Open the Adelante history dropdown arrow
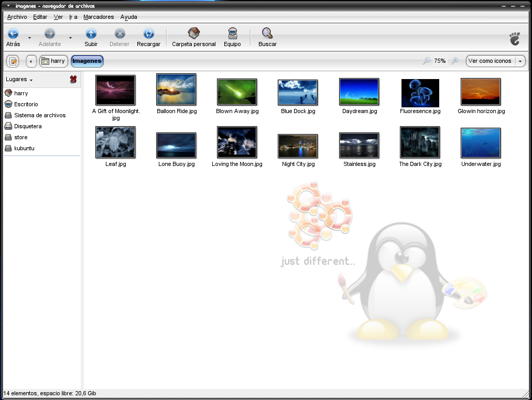 70,38
